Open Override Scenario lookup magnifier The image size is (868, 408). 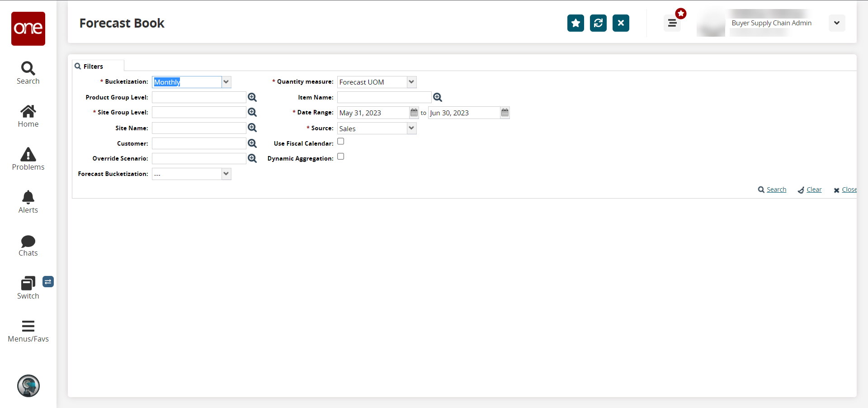252,158
